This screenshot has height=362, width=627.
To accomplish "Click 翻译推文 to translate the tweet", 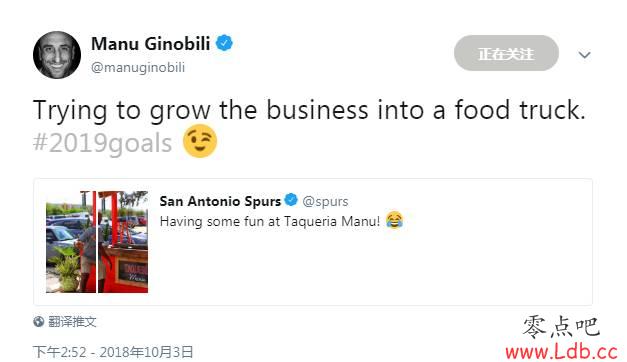I will click(x=72, y=322).
